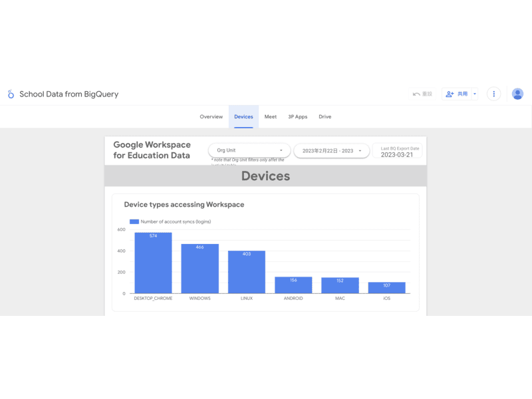Switch to the Overview tab

[211, 117]
